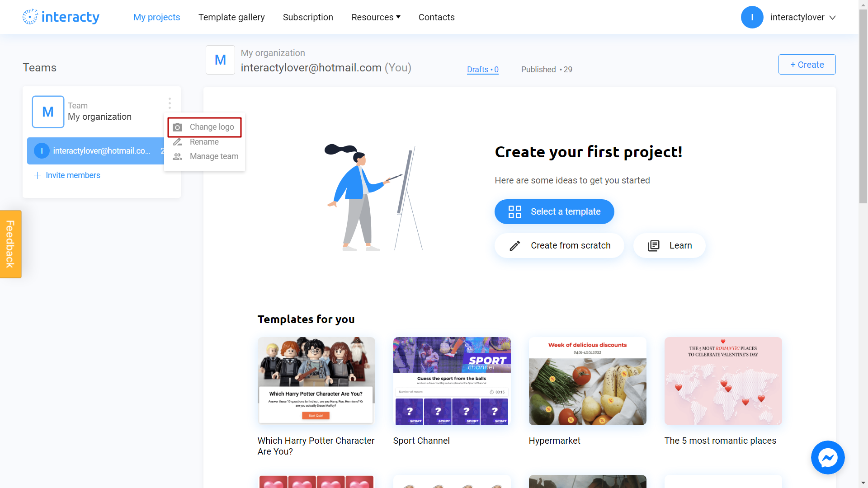The height and width of the screenshot is (488, 868).
Task: Click the Learn document icon
Action: point(654,245)
